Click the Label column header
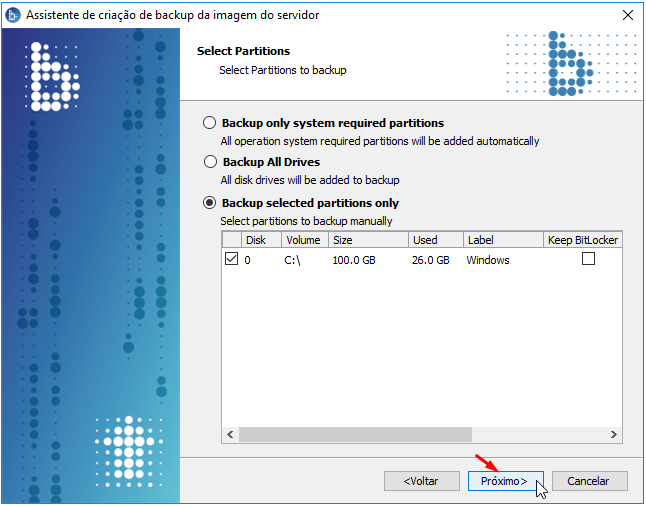This screenshot has height=506, width=646. click(503, 240)
